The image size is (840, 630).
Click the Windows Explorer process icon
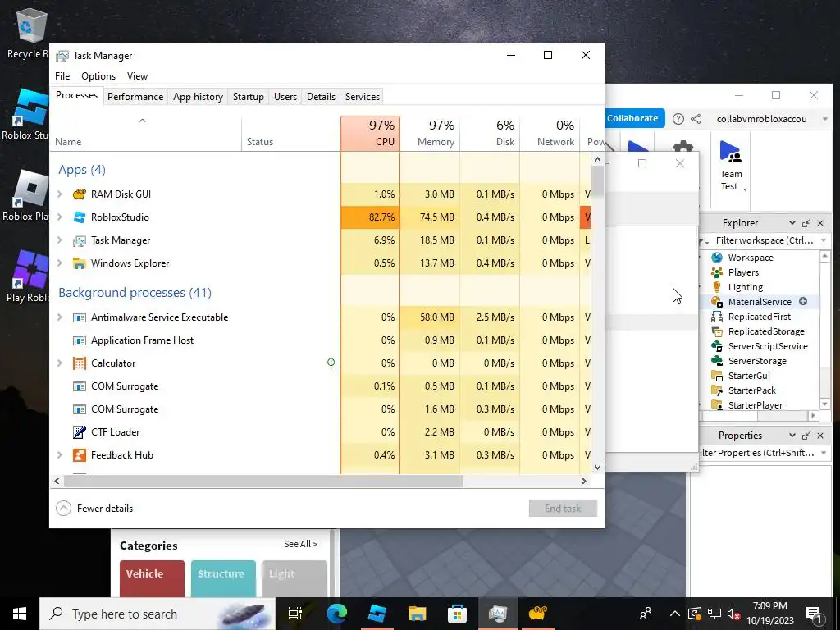tap(80, 263)
